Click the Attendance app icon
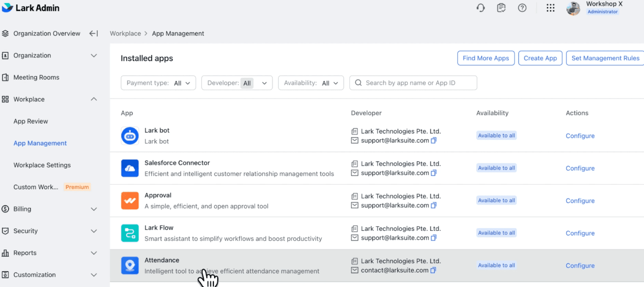 [130, 266]
